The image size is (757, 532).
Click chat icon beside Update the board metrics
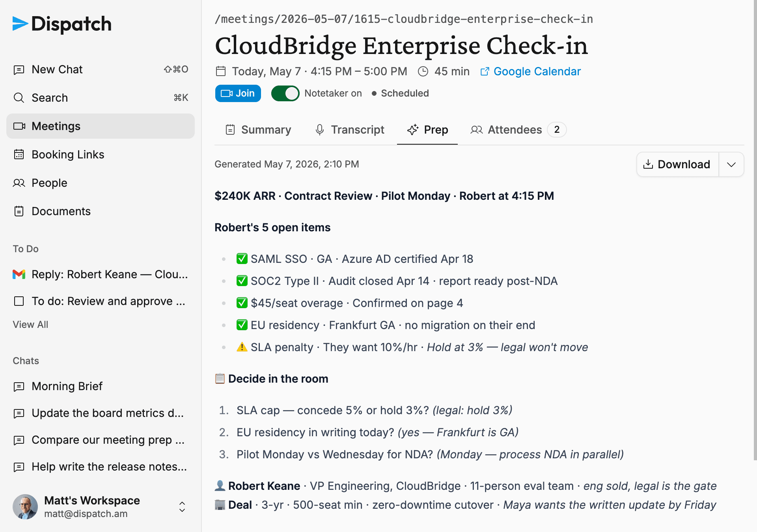point(19,413)
